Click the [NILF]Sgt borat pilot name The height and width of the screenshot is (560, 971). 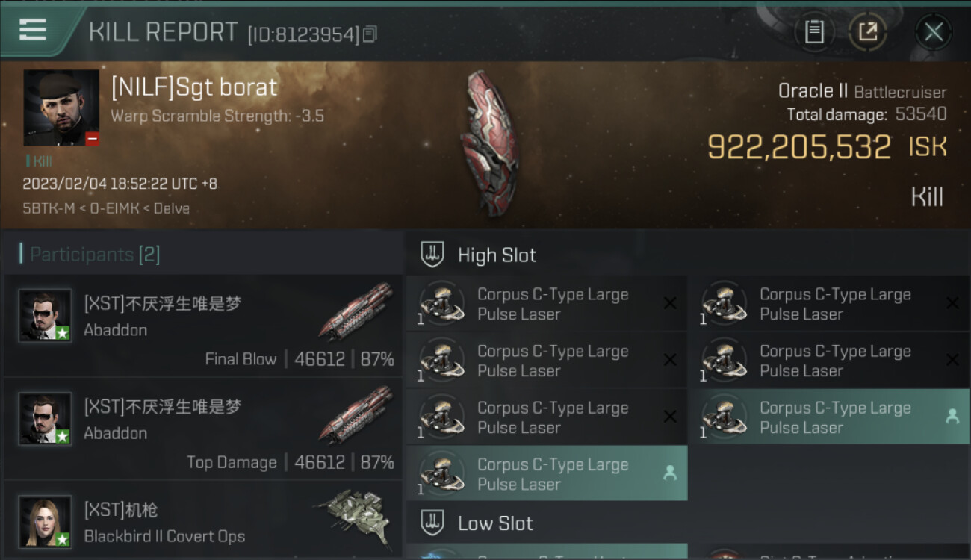193,87
